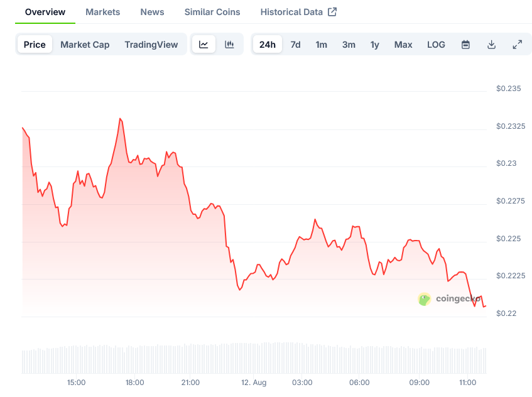Expand chart to fullscreen
Screen dimensions: 532x397
(517, 45)
